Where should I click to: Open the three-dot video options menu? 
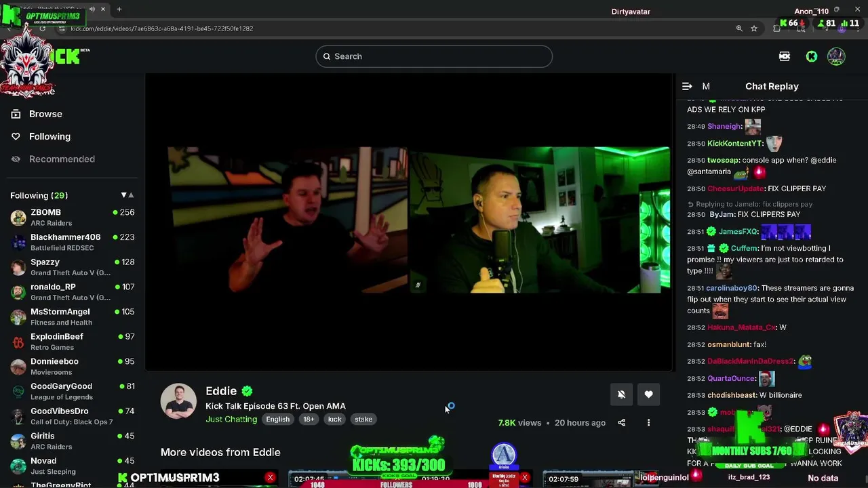[x=648, y=423]
